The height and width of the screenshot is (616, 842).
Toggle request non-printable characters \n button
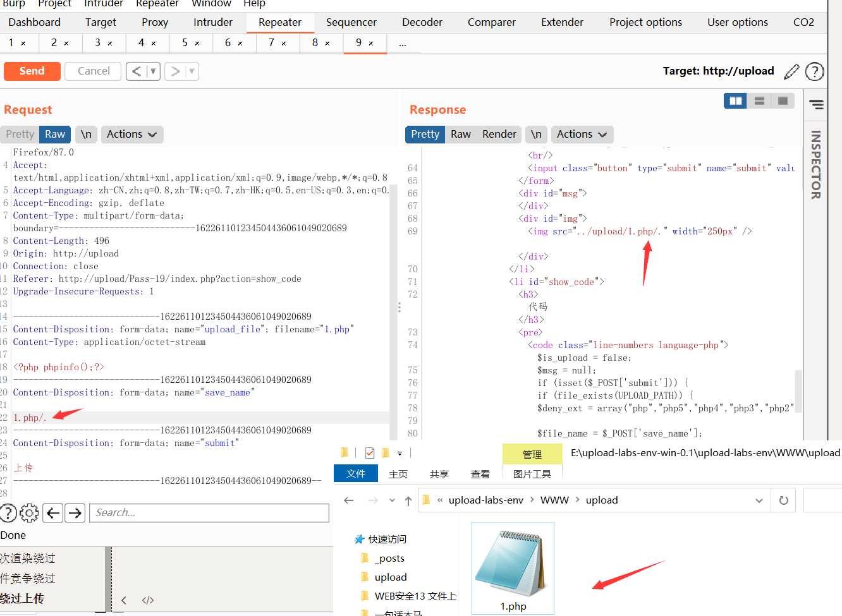coord(86,134)
